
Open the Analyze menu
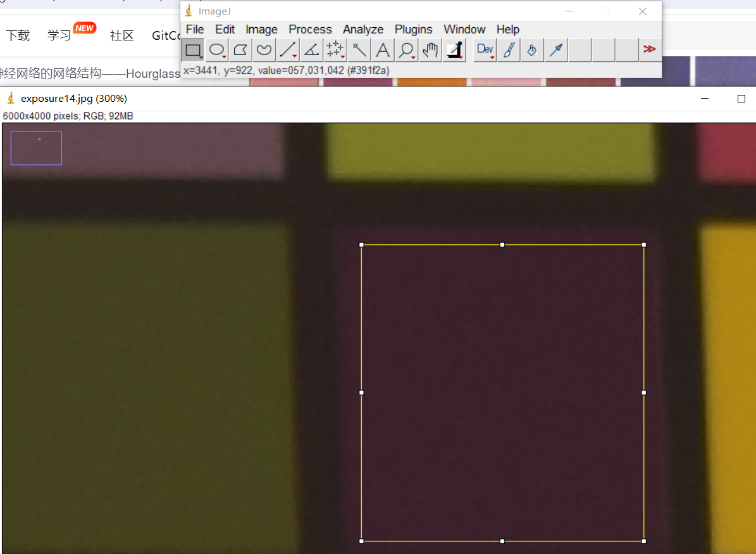pyautogui.click(x=363, y=30)
